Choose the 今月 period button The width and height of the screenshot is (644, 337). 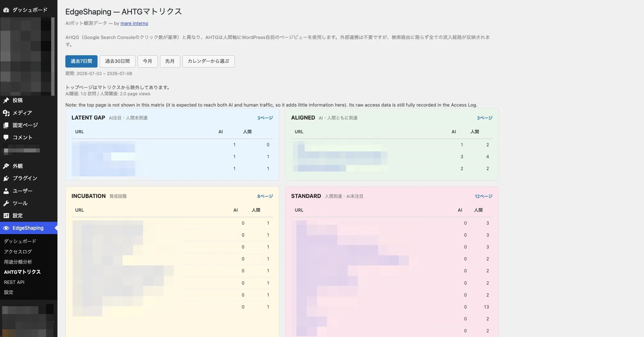point(147,61)
